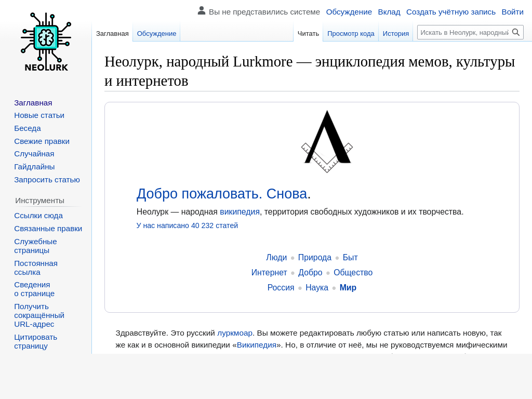
Task: Click the search magnifier icon
Action: point(516,33)
